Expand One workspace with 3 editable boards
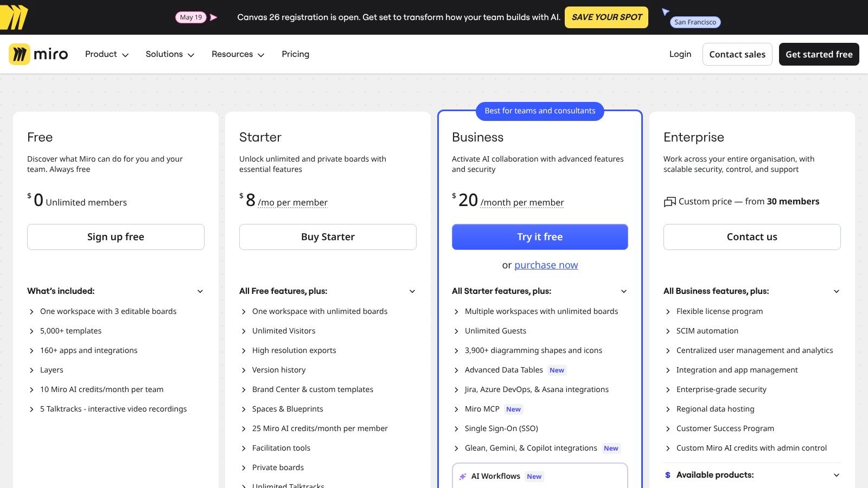The height and width of the screenshot is (488, 868). click(103, 311)
